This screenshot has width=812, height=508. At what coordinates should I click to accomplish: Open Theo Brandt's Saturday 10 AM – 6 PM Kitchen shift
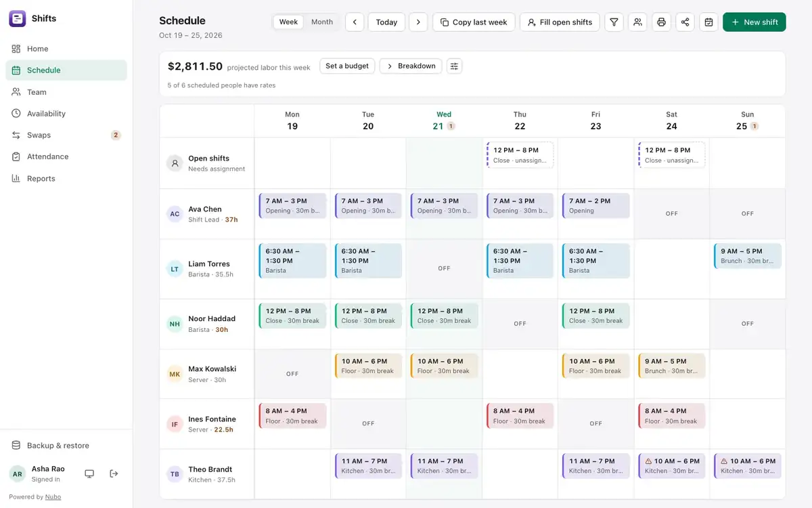[671, 466]
